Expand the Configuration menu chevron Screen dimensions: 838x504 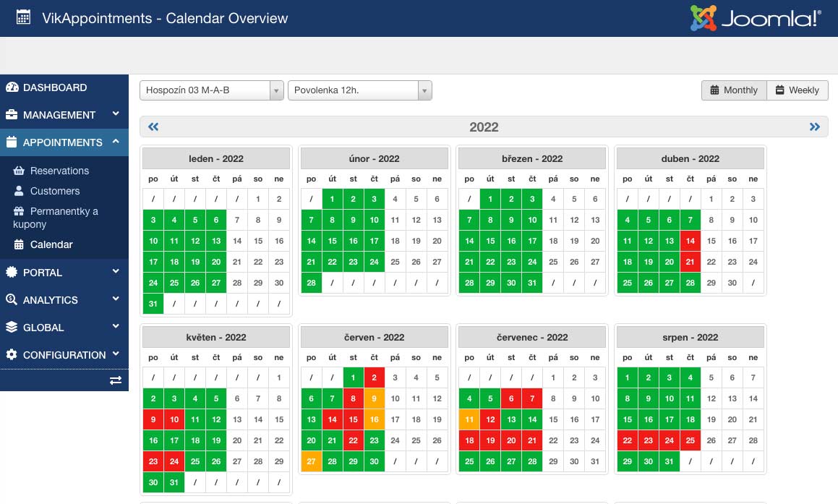click(116, 354)
